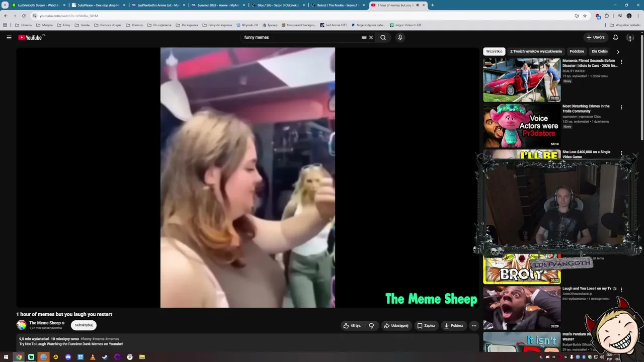The width and height of the screenshot is (644, 362).
Task: Open options for 'She Lost $400,000' video
Action: click(x=621, y=153)
